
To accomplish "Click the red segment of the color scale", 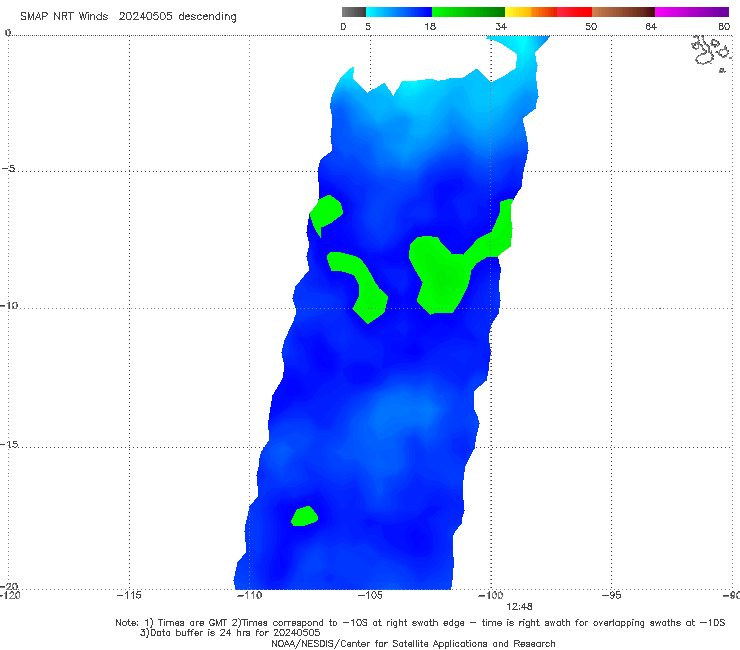I will [x=574, y=12].
